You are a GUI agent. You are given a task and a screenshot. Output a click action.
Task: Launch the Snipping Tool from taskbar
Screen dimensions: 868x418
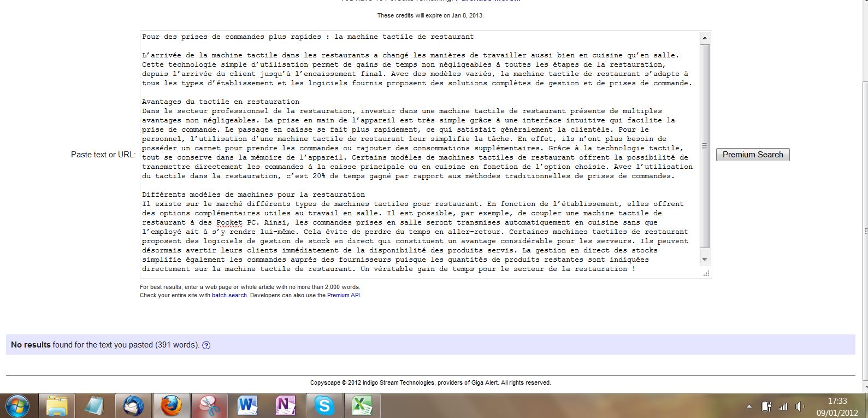(209, 406)
